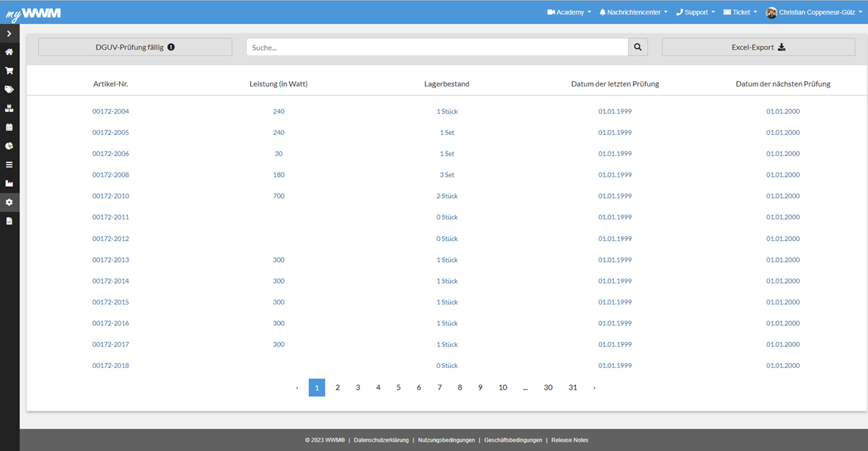This screenshot has width=868, height=451.
Task: Click the Datum der nächsten Prüfung header
Action: pos(783,84)
